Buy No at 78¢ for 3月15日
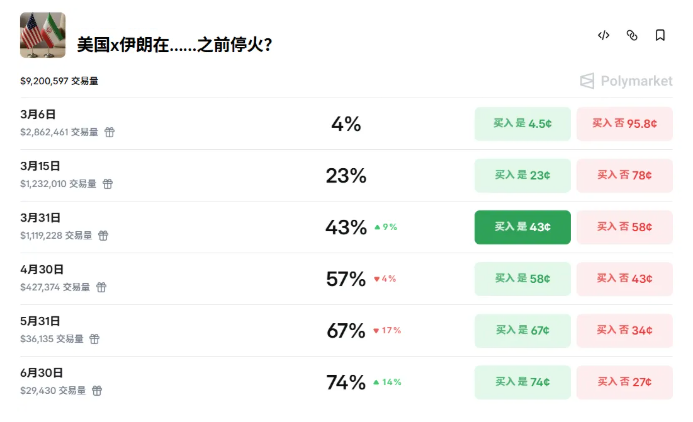 624,175
